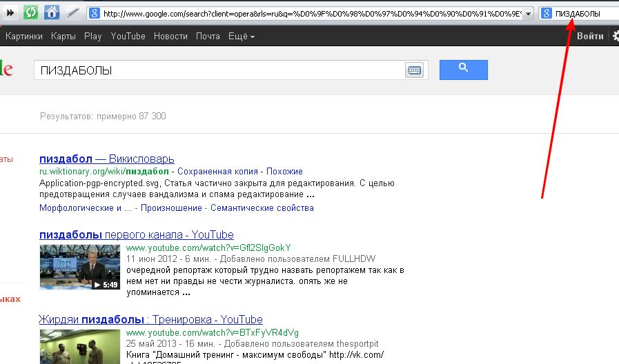Open Морфологические и … sublink
The image size is (619, 364).
[86, 208]
